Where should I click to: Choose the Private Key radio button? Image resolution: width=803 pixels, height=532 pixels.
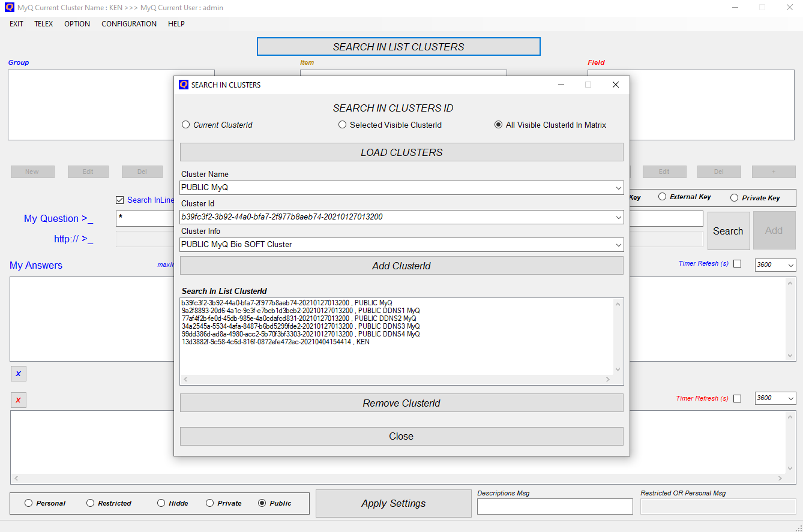point(734,197)
